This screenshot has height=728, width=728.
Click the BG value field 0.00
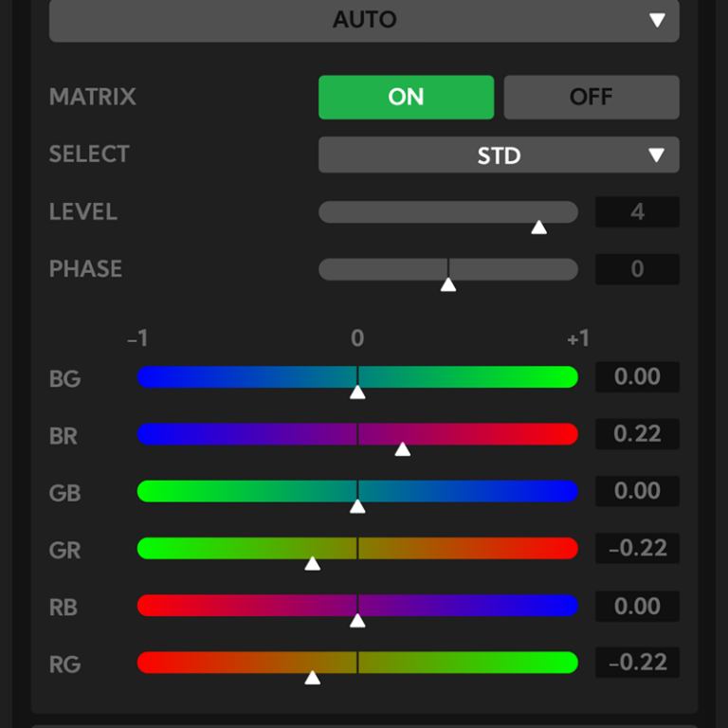637,377
